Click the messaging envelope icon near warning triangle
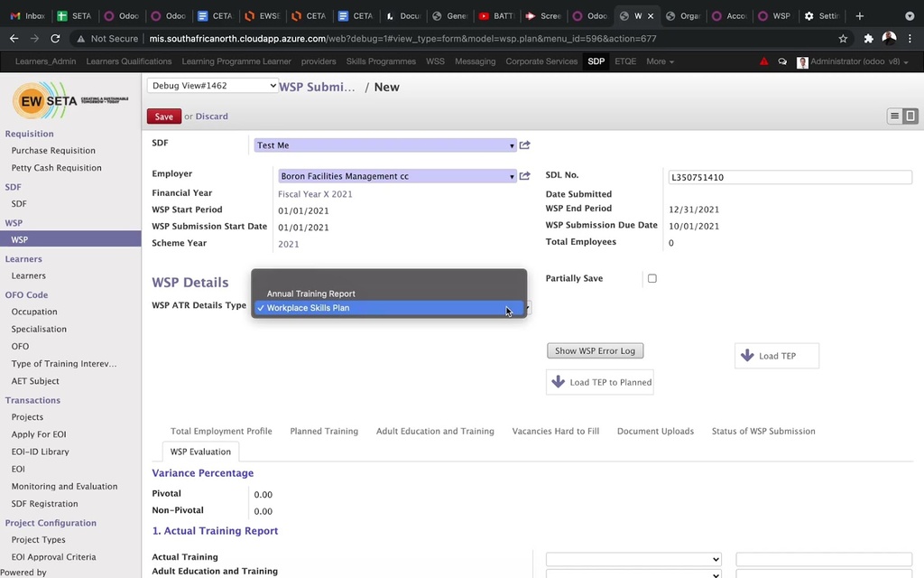Image resolution: width=924 pixels, height=578 pixels. [781, 61]
